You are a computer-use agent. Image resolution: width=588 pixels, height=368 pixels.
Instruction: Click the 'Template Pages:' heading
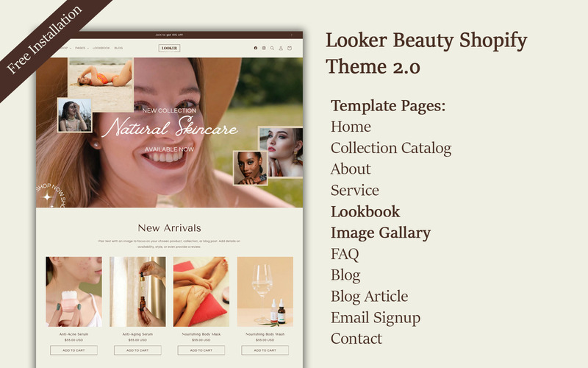pos(388,105)
